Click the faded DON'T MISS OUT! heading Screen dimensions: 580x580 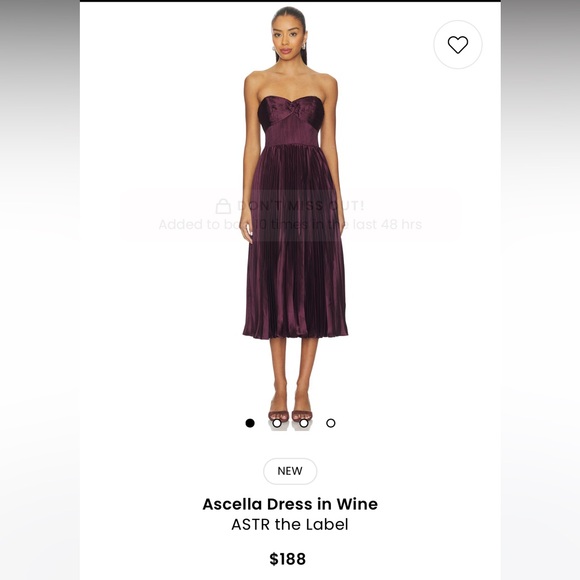coord(301,206)
